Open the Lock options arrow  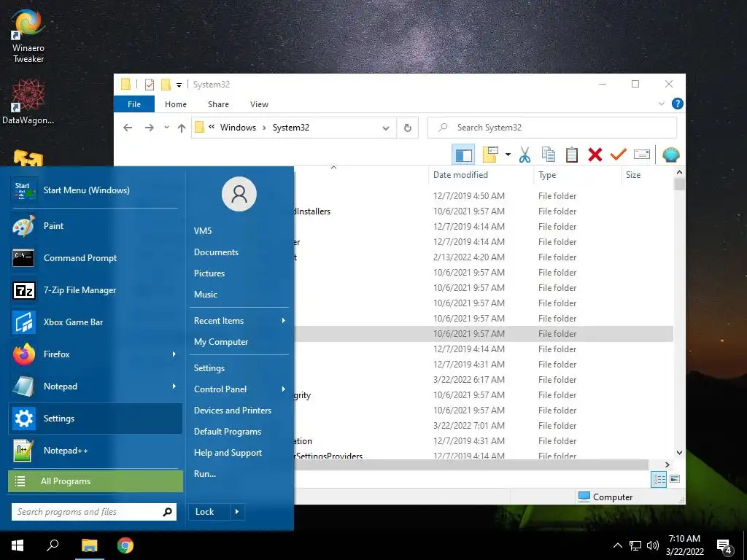point(237,512)
